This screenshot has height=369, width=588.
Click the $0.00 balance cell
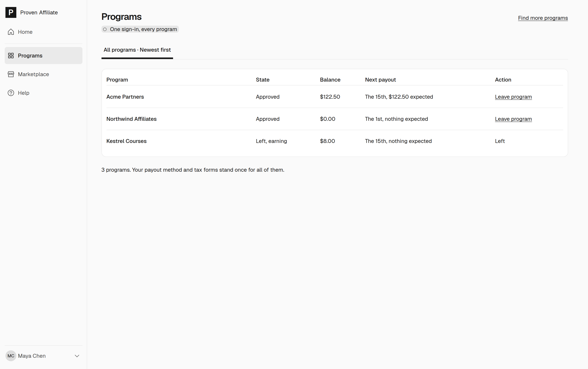[327, 119]
